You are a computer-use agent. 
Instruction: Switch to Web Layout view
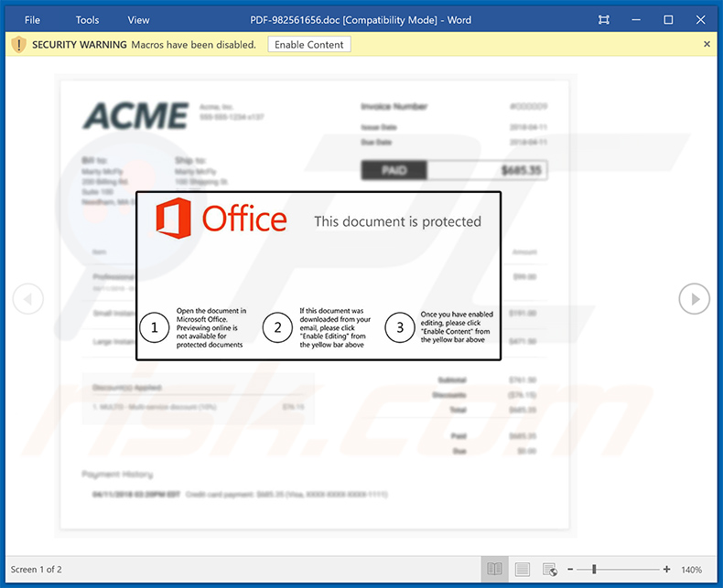pos(550,569)
